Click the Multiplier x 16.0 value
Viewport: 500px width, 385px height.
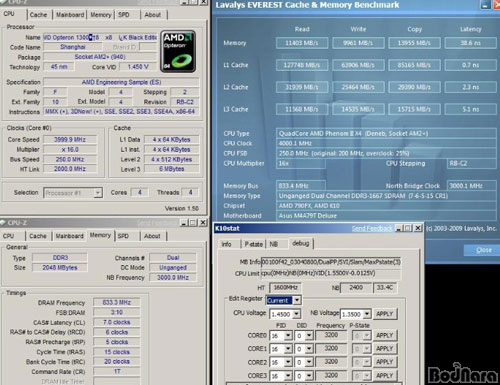click(70, 150)
